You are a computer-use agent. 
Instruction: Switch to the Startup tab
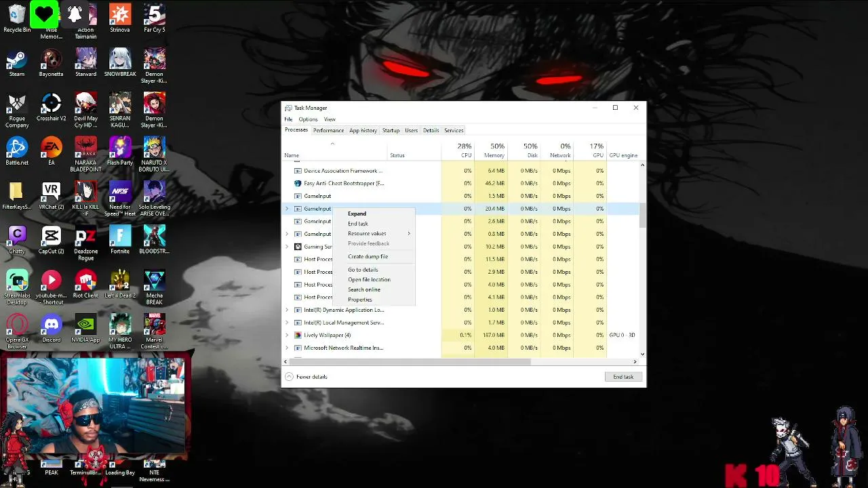[391, 130]
